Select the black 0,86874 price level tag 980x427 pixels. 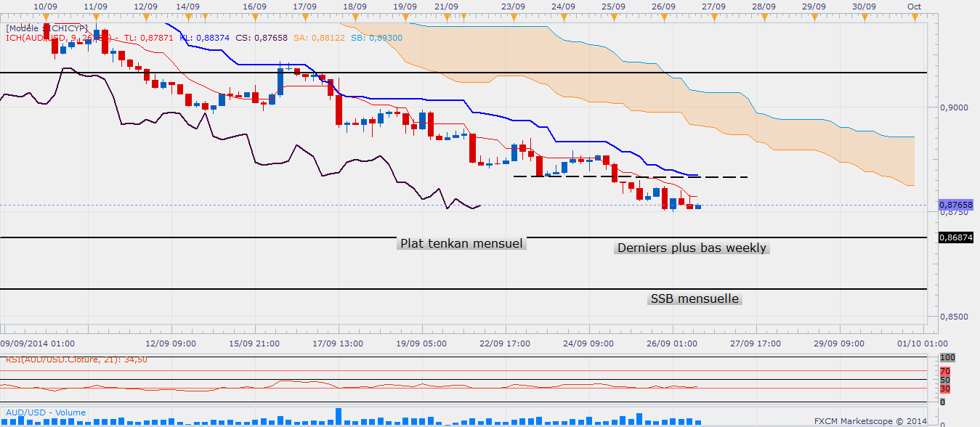pos(955,237)
